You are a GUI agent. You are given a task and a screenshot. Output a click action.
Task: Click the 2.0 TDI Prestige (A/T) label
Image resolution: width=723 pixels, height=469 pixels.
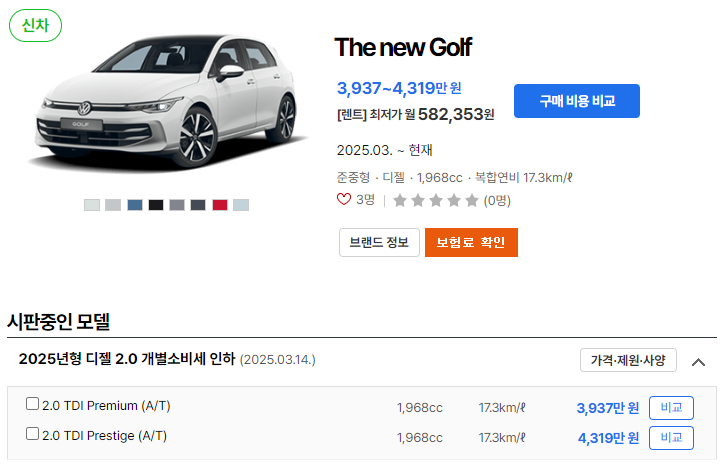point(104,435)
